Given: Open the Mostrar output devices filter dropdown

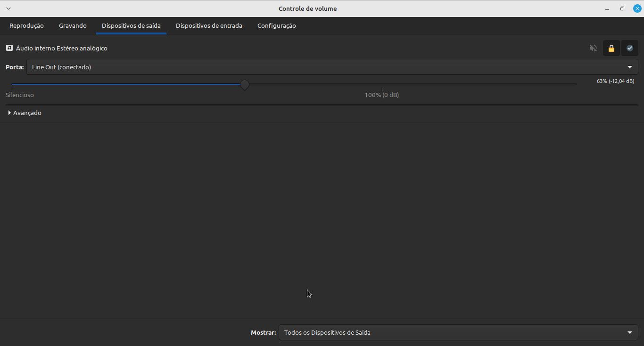Looking at the screenshot, I should (x=458, y=332).
